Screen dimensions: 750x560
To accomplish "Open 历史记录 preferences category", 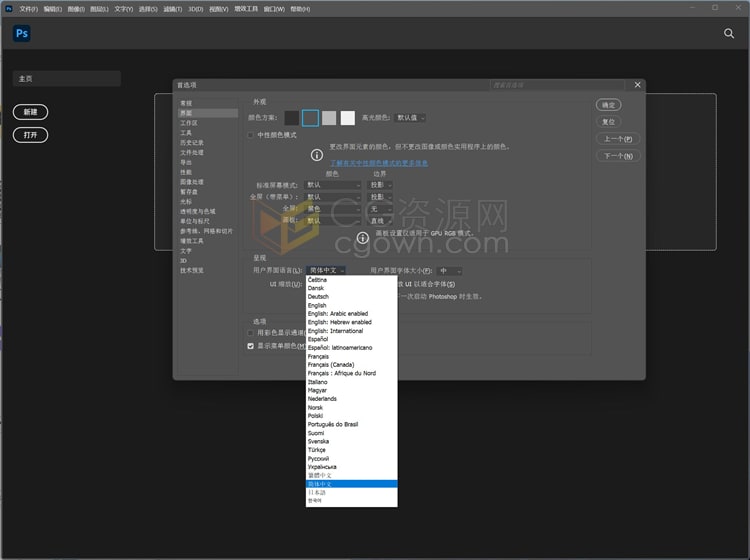I will click(208, 143).
